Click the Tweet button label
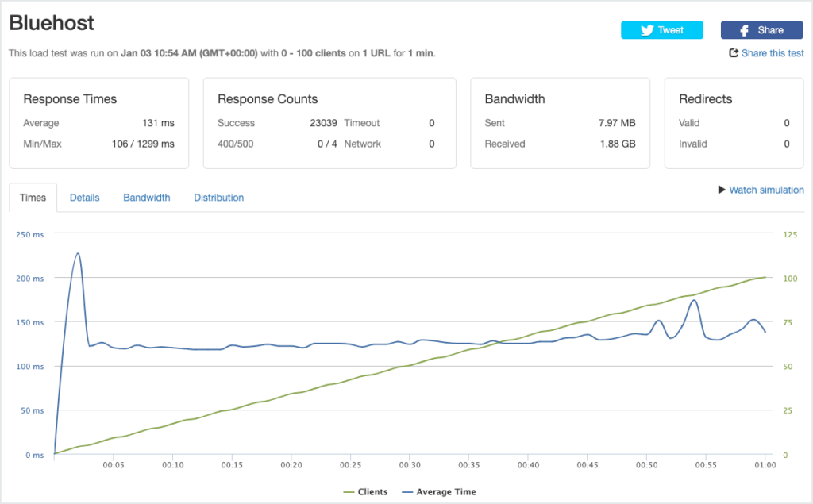The image size is (813, 504). (671, 30)
